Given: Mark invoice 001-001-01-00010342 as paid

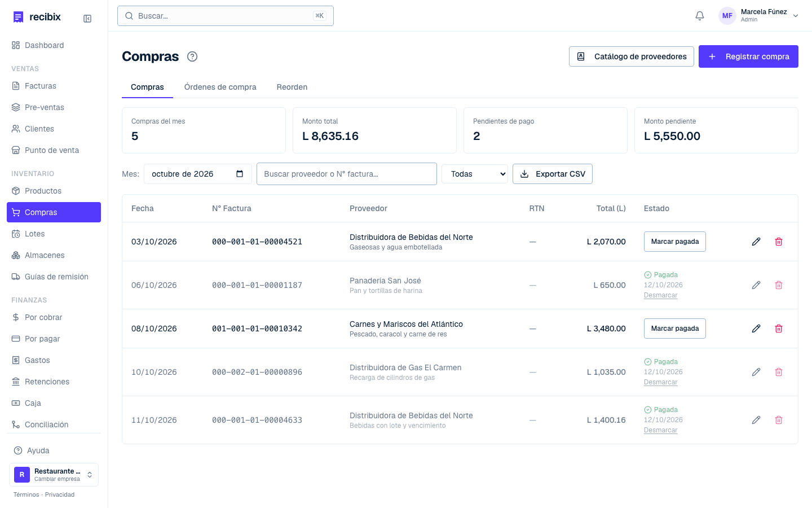Looking at the screenshot, I should pyautogui.click(x=675, y=329).
